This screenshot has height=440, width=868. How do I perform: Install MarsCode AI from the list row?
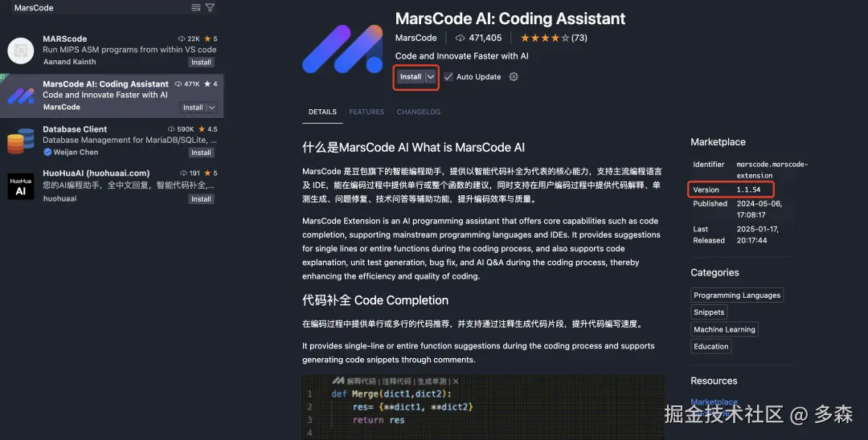(193, 108)
